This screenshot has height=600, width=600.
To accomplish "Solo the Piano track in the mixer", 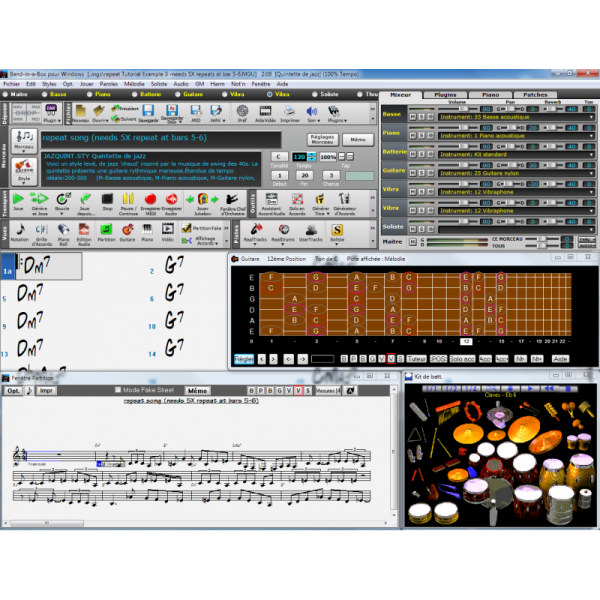I will pos(421,135).
